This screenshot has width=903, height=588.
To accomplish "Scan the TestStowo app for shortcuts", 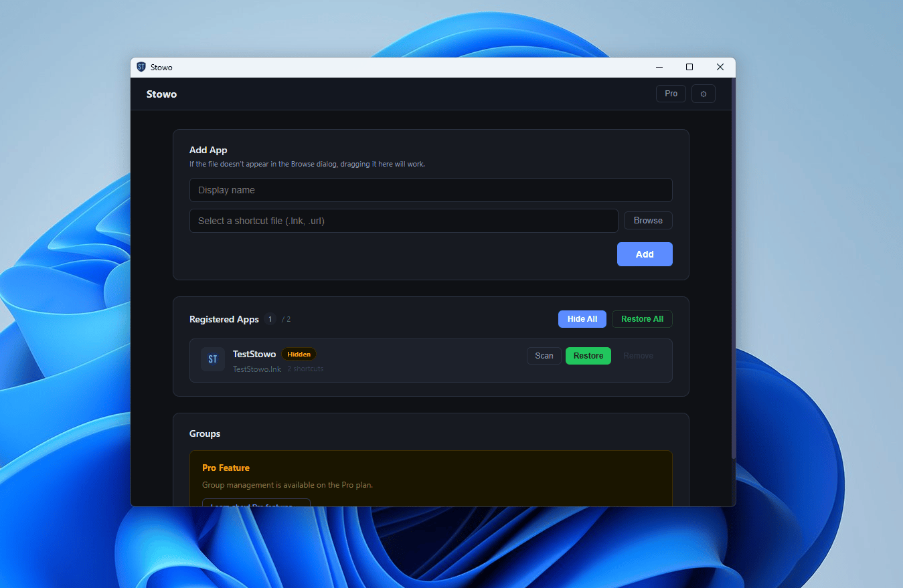I will pyautogui.click(x=544, y=356).
